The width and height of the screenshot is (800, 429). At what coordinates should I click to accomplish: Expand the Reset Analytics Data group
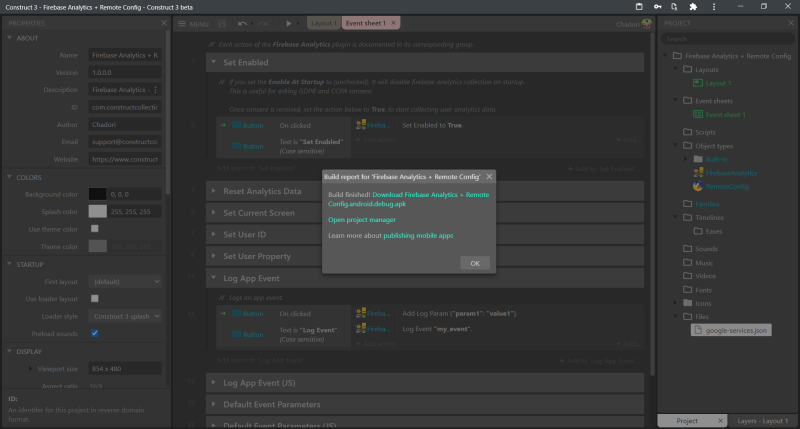pos(214,191)
